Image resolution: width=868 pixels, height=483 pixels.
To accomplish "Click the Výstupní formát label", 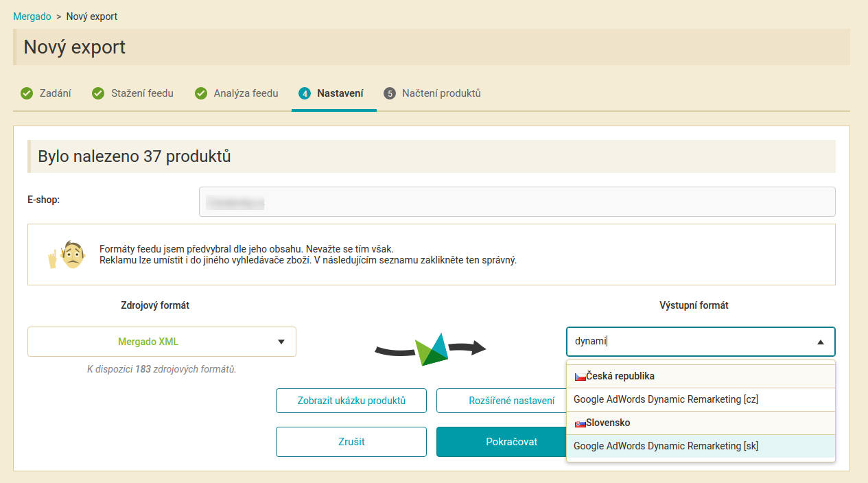I will click(694, 305).
